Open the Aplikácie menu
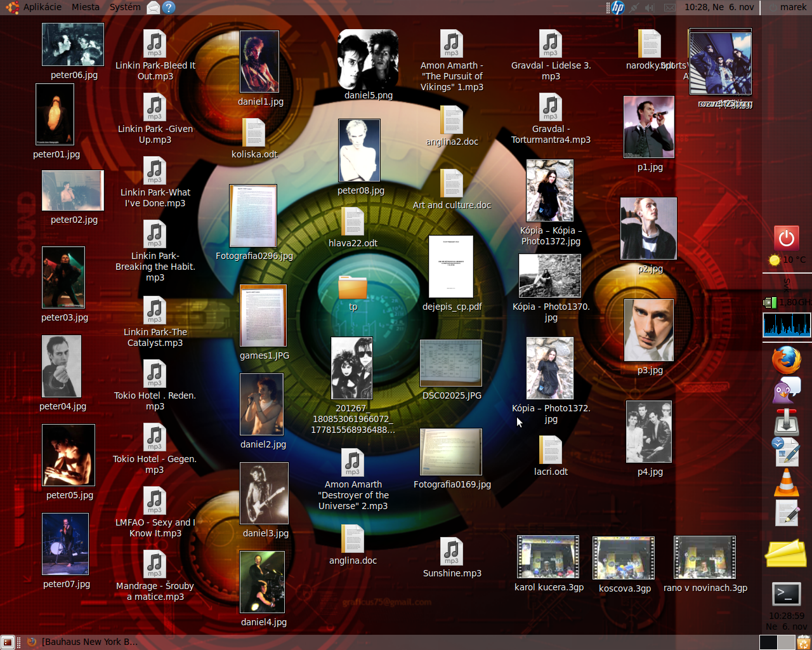 (x=43, y=8)
